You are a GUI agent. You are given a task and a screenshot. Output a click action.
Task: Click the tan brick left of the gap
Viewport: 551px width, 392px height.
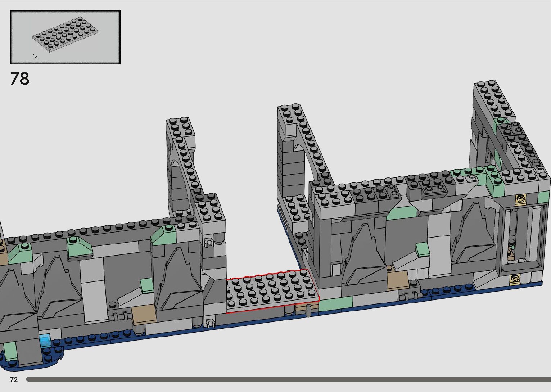click(x=144, y=315)
